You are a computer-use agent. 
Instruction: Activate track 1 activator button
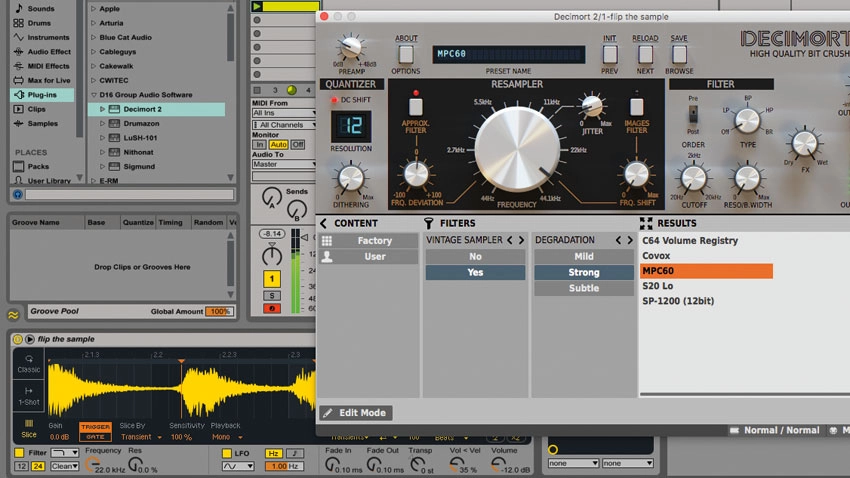coord(272,279)
